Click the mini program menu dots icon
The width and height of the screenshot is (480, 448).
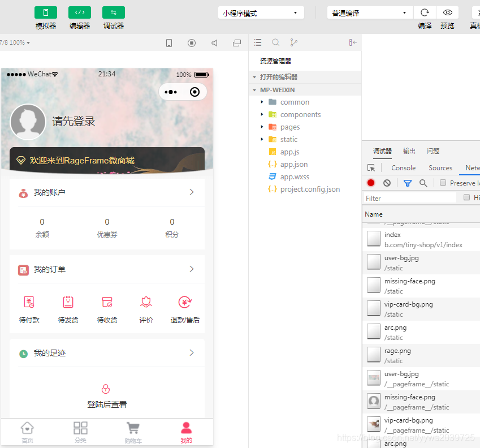click(171, 92)
